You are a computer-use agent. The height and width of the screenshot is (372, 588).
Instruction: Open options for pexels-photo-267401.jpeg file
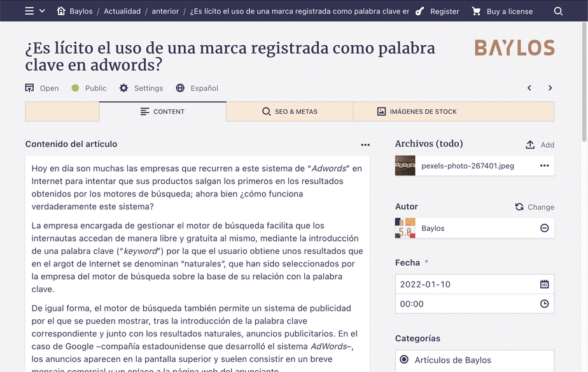544,166
